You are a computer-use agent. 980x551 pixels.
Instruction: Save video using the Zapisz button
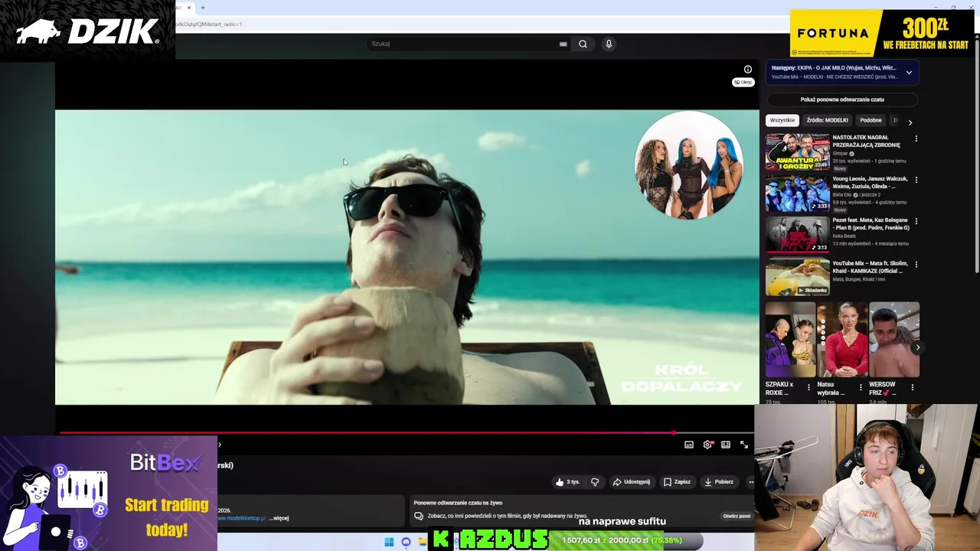(677, 482)
